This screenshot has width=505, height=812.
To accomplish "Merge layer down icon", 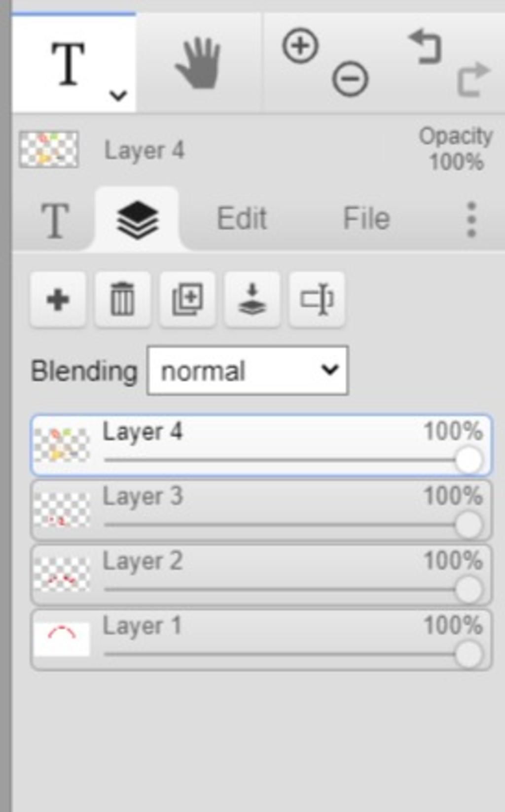I will click(x=252, y=299).
